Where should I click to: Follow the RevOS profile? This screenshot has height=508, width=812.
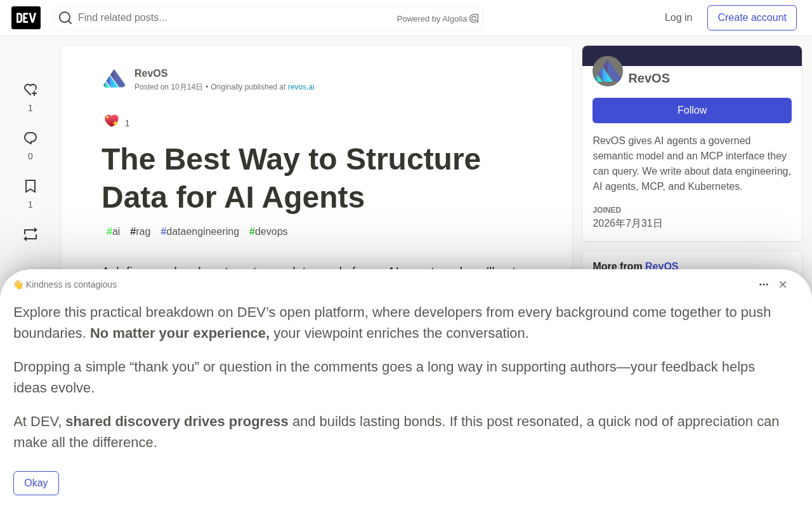point(692,110)
